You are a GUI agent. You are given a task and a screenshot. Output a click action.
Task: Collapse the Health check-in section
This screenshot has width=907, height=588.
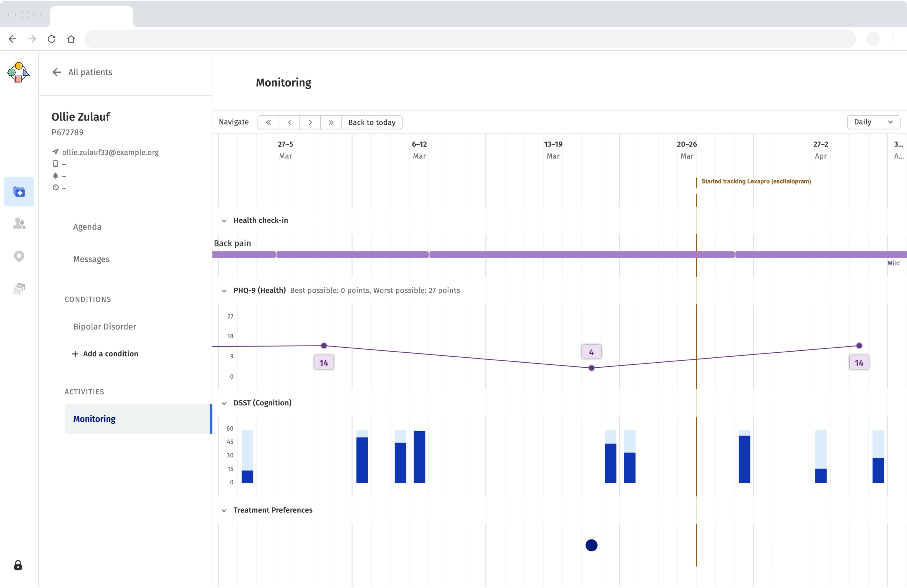pyautogui.click(x=224, y=221)
